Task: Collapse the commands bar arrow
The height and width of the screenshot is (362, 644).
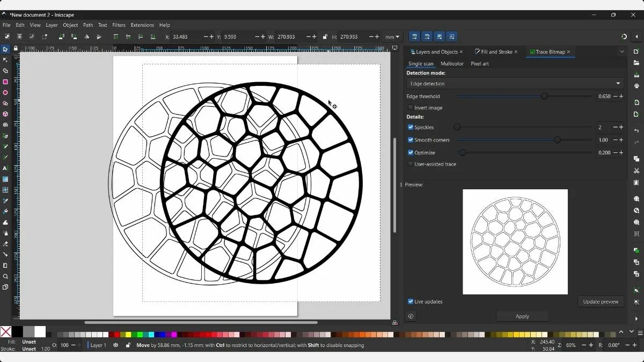Action: 636,37
